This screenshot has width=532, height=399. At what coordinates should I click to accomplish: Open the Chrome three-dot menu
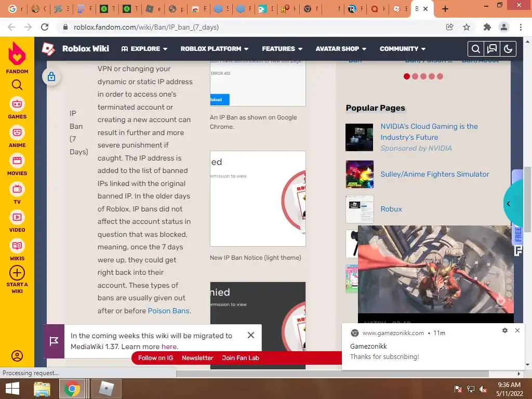point(521,27)
